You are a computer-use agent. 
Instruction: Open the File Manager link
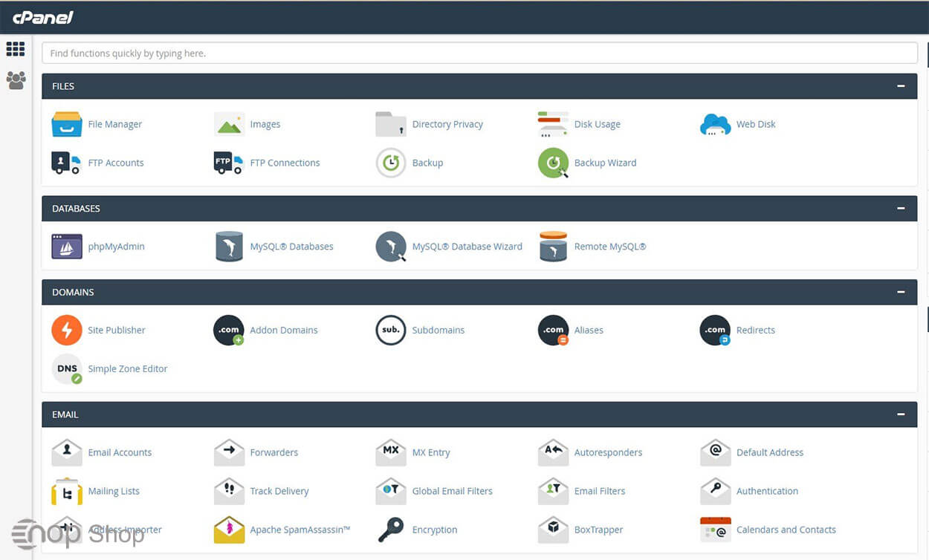tap(114, 124)
